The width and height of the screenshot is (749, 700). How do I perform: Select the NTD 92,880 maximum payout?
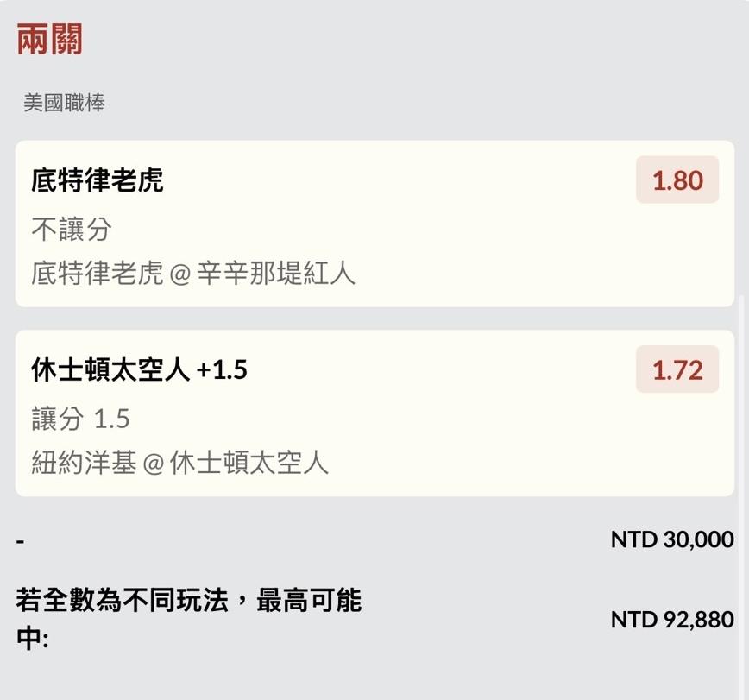[x=672, y=620]
